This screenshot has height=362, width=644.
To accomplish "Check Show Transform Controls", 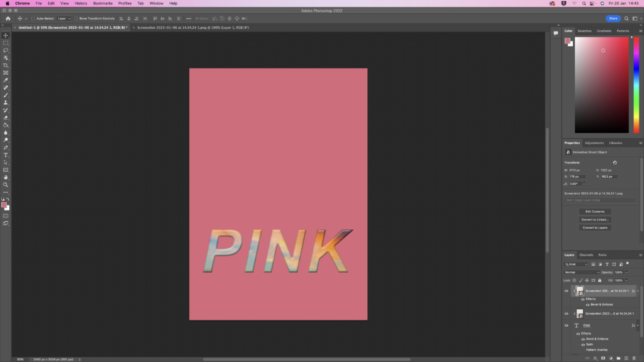I will pyautogui.click(x=75, y=19).
